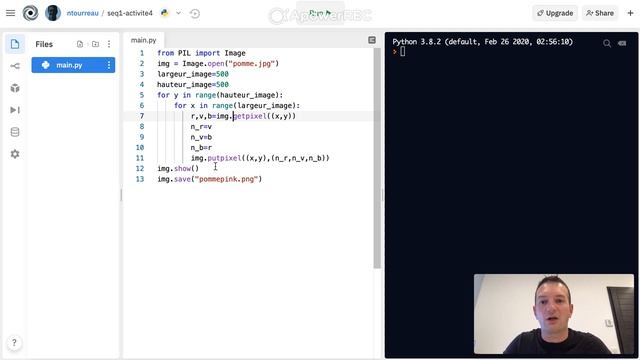Screen dimensions: 640x360
Task: Click 'n_b=r' on line 10
Action: (201, 148)
